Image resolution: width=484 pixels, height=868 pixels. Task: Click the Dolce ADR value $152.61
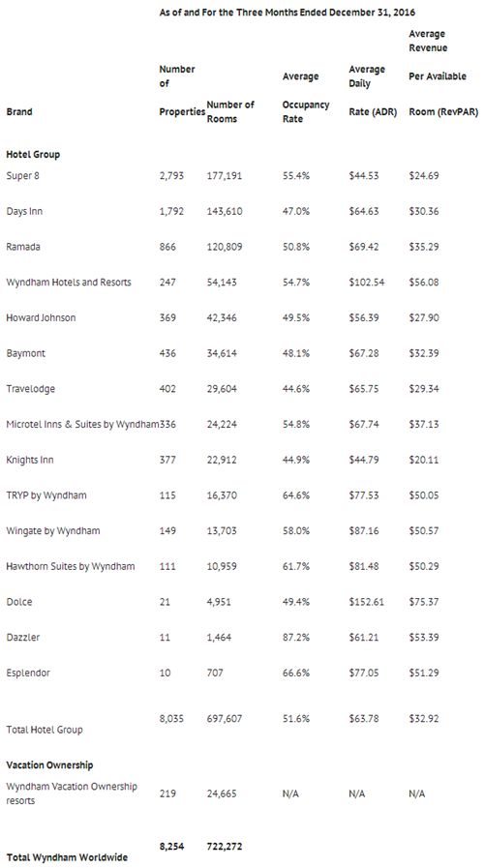(x=366, y=602)
